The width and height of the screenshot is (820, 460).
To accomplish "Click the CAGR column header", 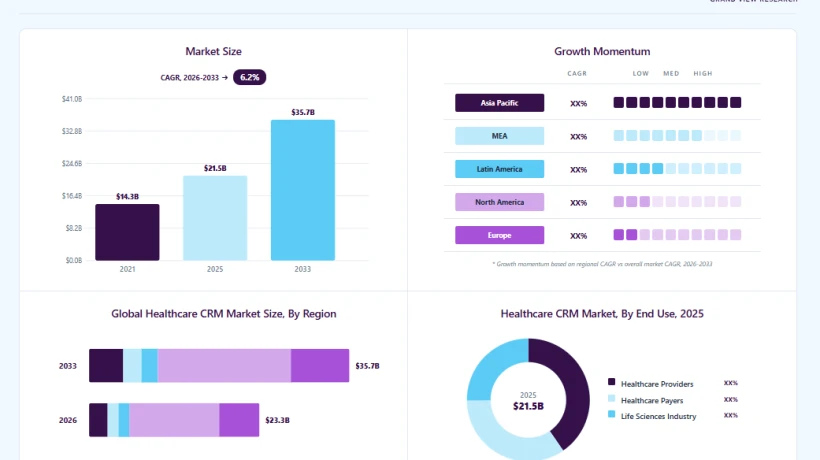I will [x=577, y=74].
